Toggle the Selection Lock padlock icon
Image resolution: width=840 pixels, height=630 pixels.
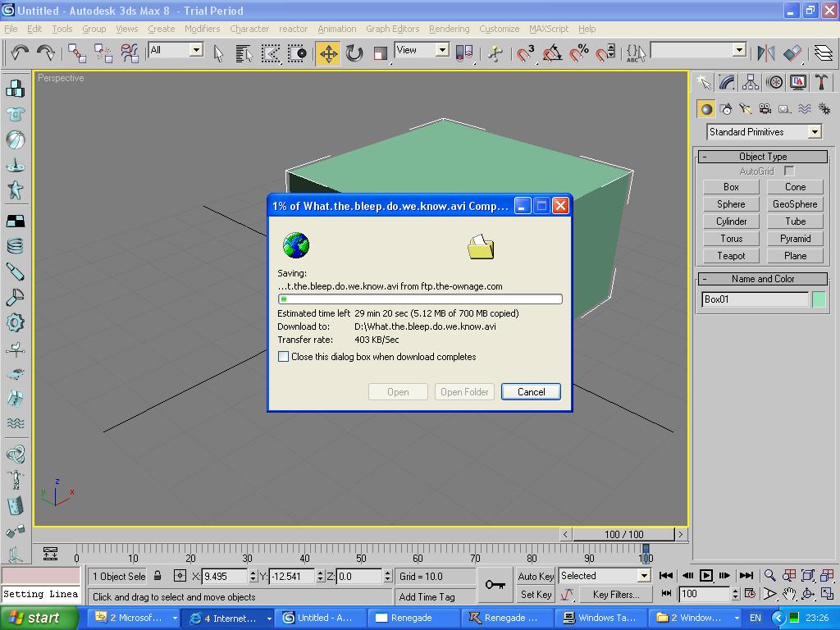pos(157,576)
